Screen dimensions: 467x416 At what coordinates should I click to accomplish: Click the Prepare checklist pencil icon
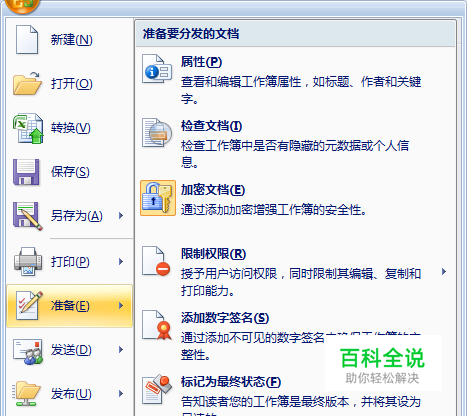pos(30,305)
